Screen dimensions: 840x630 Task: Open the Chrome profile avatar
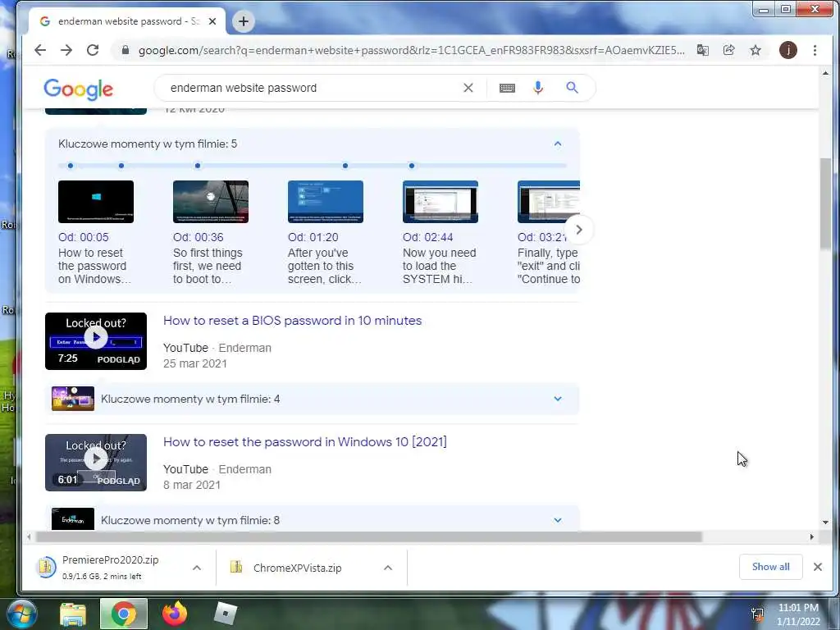tap(787, 50)
